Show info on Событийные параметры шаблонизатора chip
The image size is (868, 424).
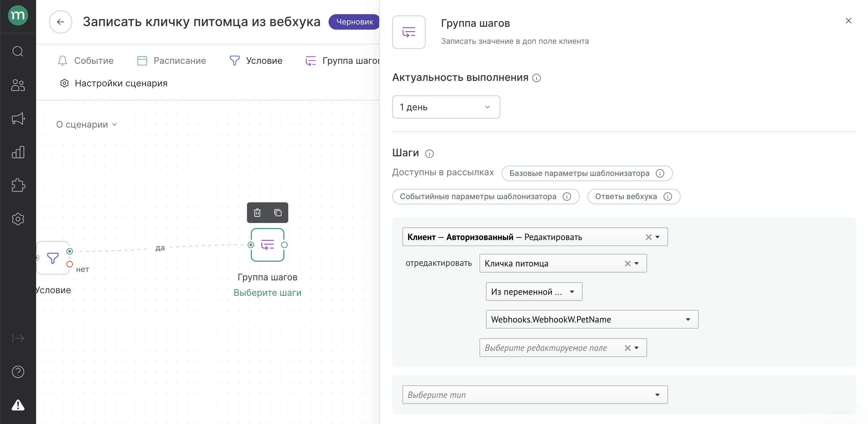tap(567, 197)
